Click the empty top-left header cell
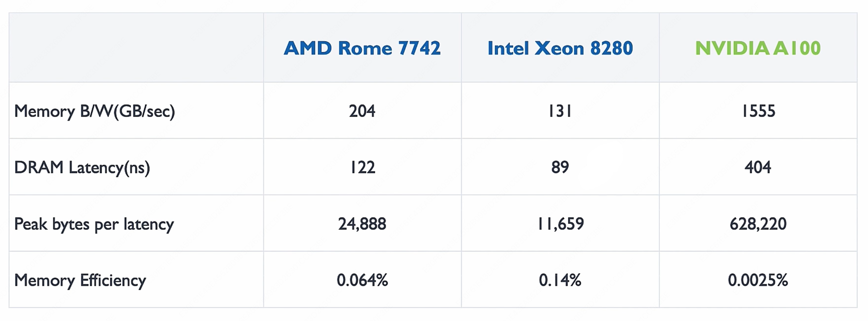The width and height of the screenshot is (868, 321). [136, 47]
